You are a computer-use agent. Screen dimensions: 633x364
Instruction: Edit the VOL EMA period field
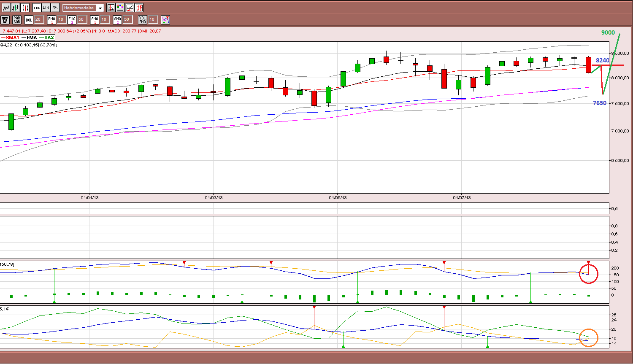(153, 19)
